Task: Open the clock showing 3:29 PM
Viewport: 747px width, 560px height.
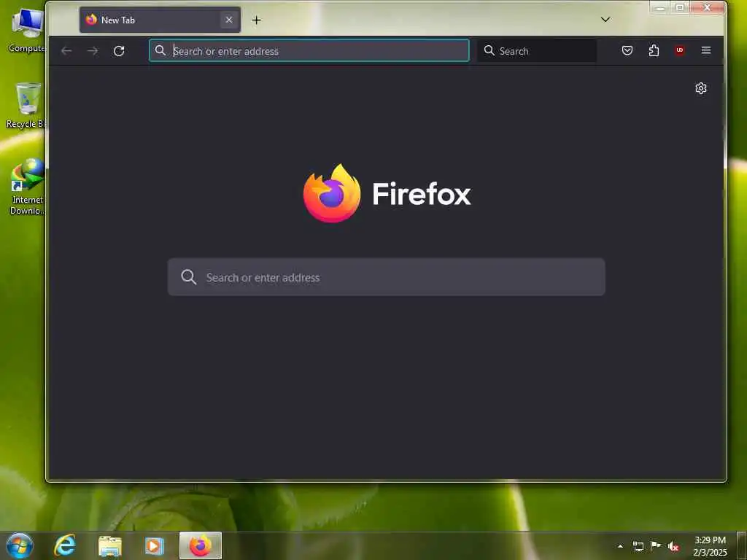Action: click(x=710, y=546)
